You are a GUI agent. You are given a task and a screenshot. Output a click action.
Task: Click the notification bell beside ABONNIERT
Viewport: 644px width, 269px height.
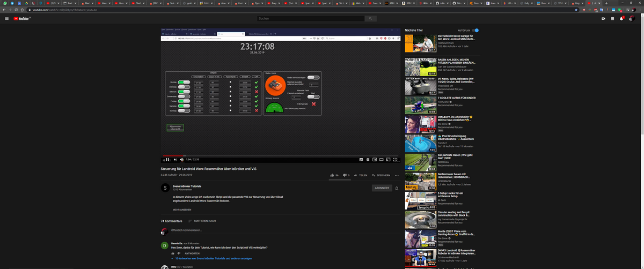[x=397, y=188]
